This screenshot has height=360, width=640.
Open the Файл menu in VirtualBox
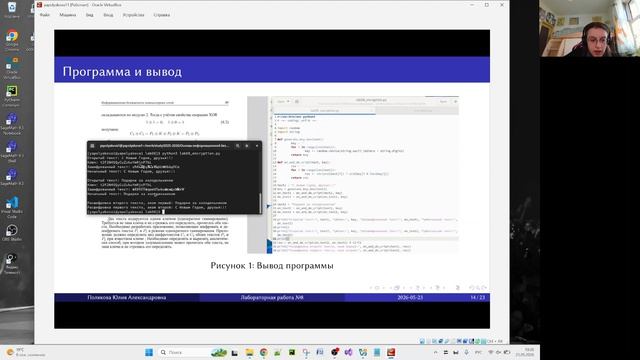(x=44, y=15)
